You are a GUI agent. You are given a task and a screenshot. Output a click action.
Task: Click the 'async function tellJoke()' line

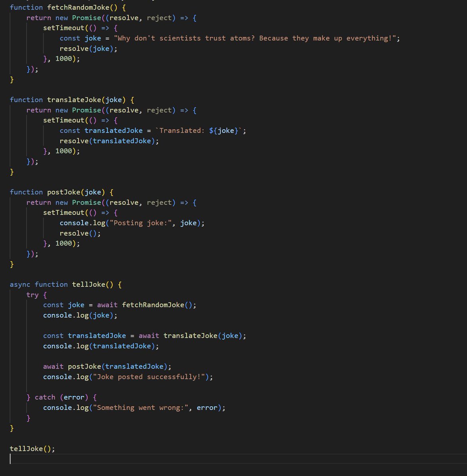(65, 285)
